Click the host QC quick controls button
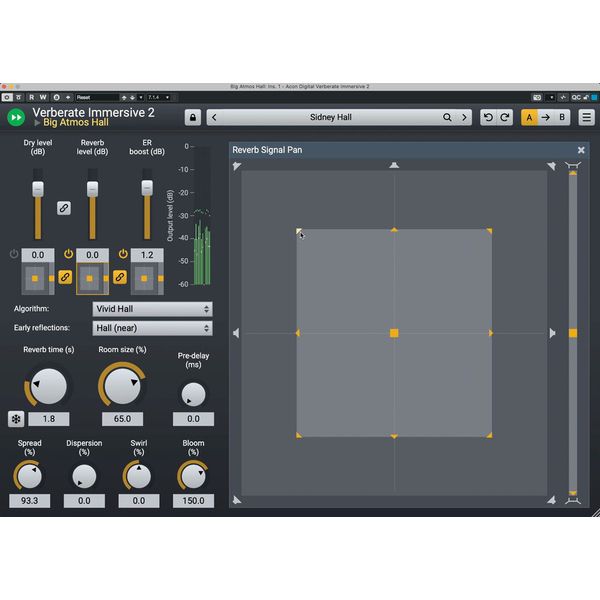600x600 pixels. point(576,98)
